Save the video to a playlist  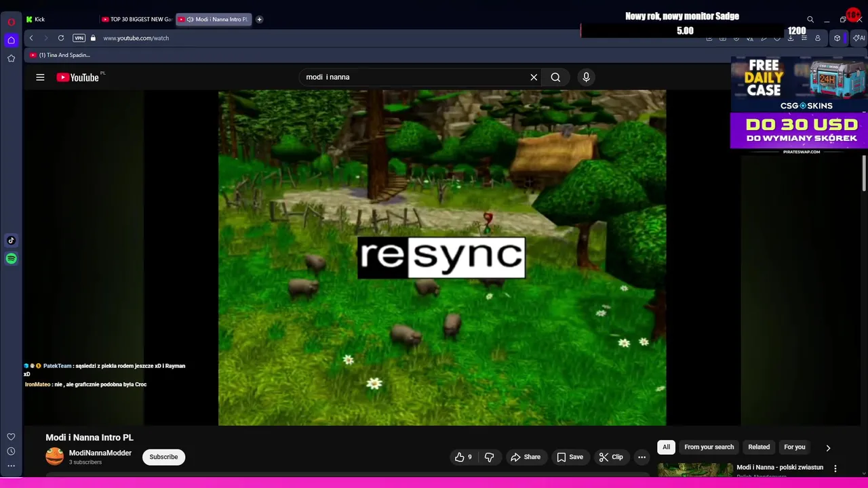click(570, 457)
